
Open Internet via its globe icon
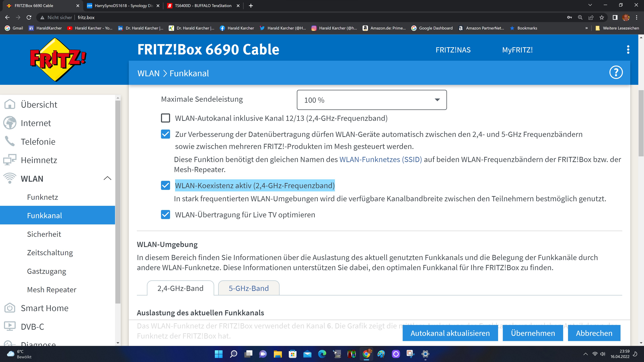coord(10,123)
